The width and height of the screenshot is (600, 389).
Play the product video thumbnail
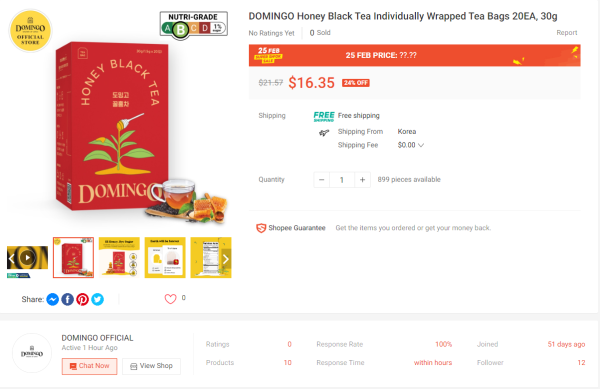[x=27, y=257]
